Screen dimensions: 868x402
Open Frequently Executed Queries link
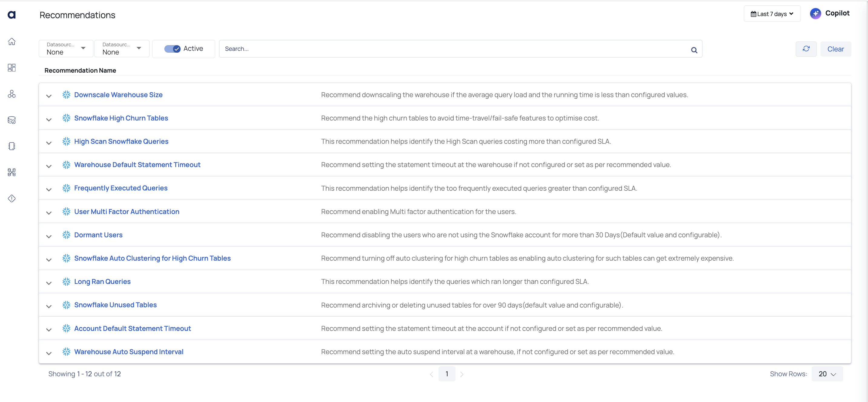[121, 188]
